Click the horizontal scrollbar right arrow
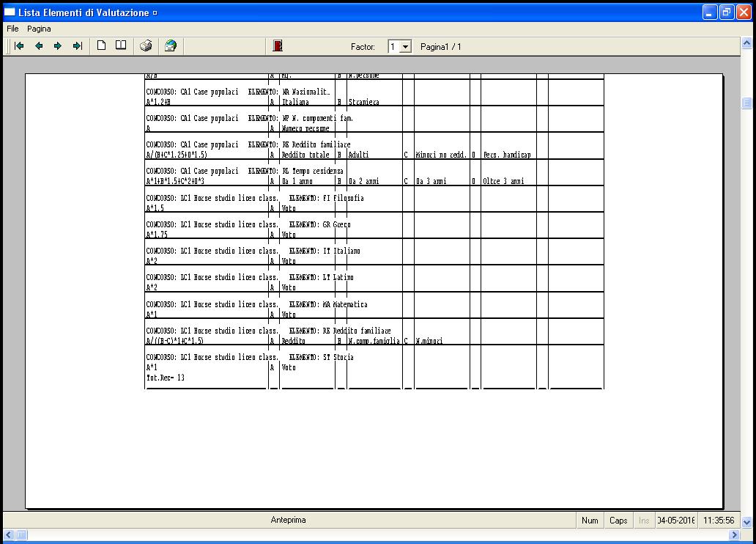Image resolution: width=756 pixels, height=544 pixels. 734,534
